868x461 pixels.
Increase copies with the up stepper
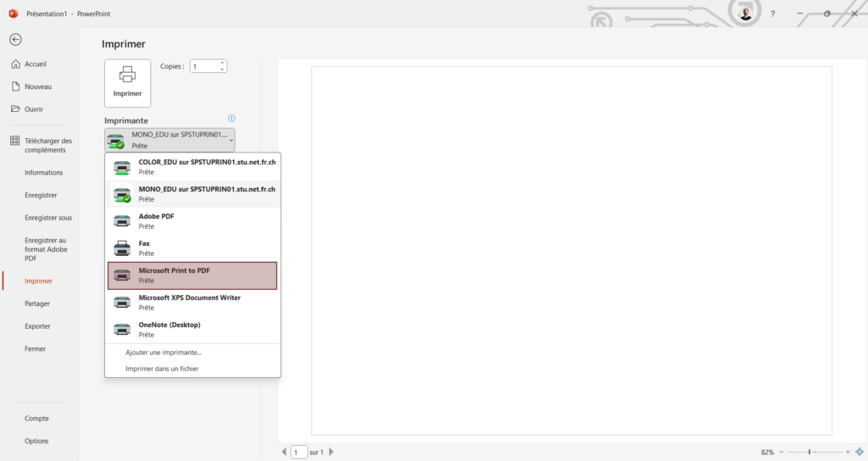(x=222, y=63)
